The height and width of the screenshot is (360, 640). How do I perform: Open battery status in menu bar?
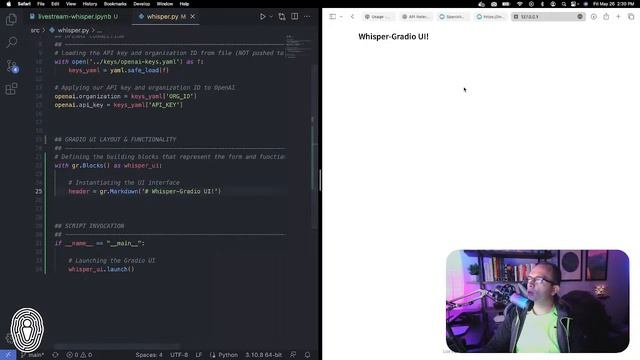506,4
